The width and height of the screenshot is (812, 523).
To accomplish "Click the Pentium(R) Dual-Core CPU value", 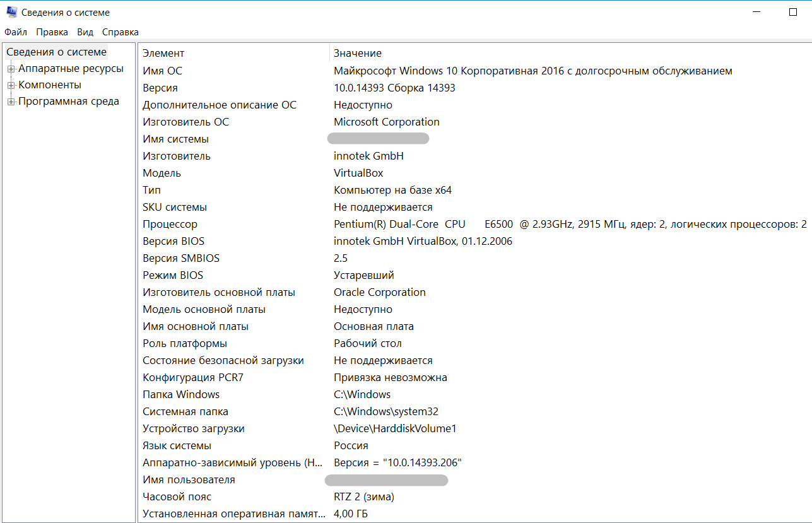I will [x=570, y=224].
